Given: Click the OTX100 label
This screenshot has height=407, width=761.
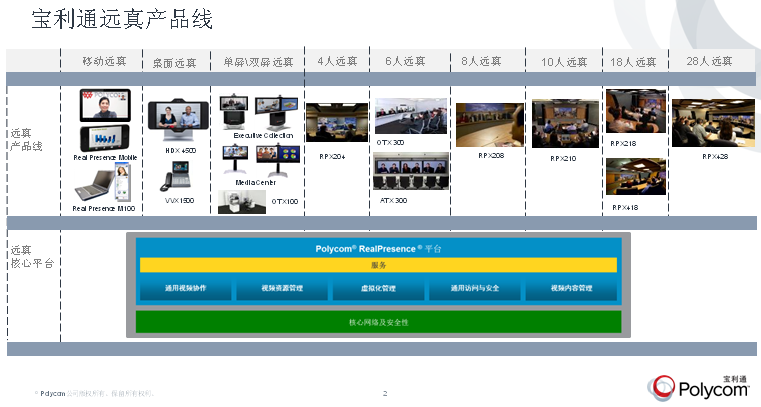Looking at the screenshot, I should coord(284,201).
